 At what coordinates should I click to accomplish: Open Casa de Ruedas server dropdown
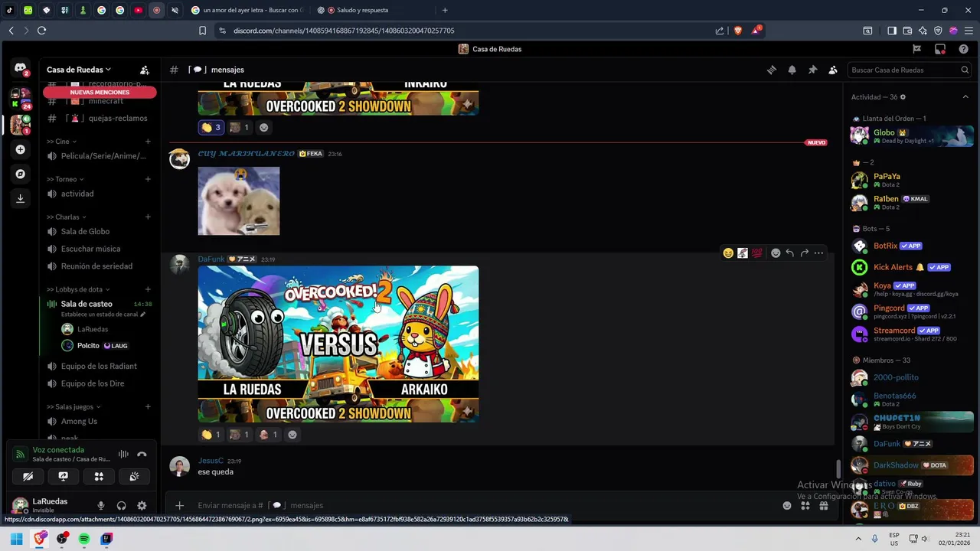point(79,70)
